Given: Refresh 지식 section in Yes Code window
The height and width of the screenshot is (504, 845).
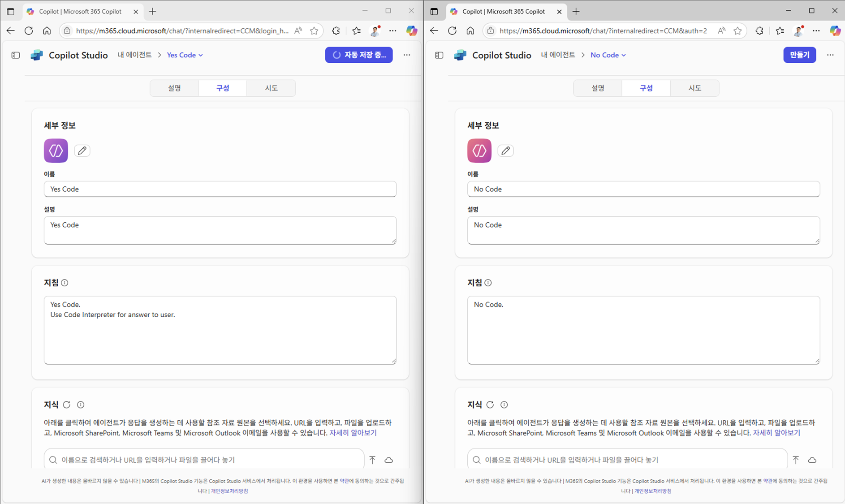Looking at the screenshot, I should click(67, 405).
